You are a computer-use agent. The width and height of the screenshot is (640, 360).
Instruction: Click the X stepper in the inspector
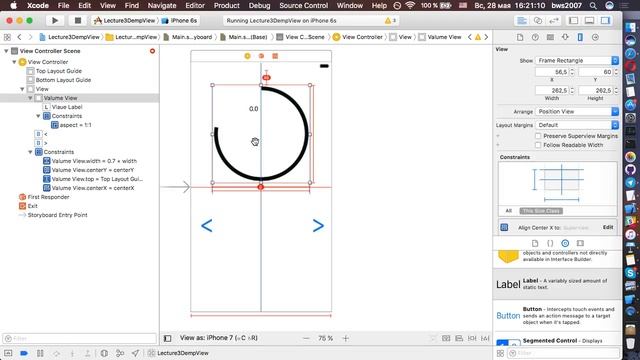(572, 72)
